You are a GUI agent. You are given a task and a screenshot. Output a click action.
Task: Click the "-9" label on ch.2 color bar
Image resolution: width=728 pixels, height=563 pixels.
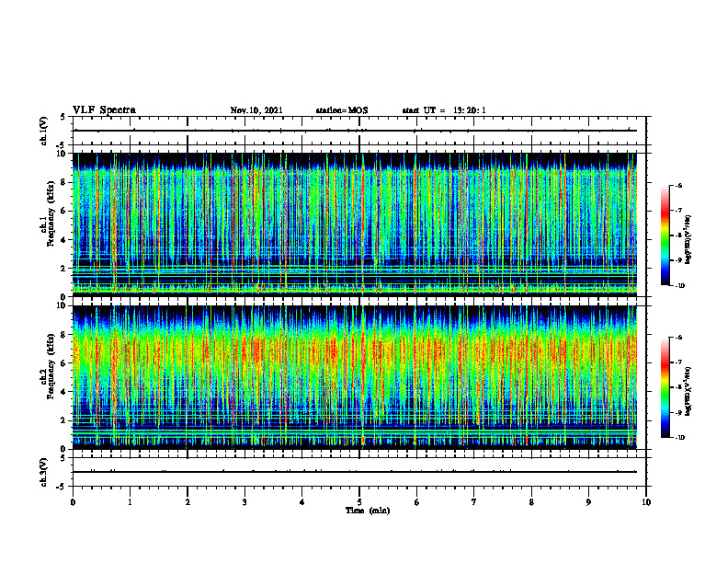(678, 412)
